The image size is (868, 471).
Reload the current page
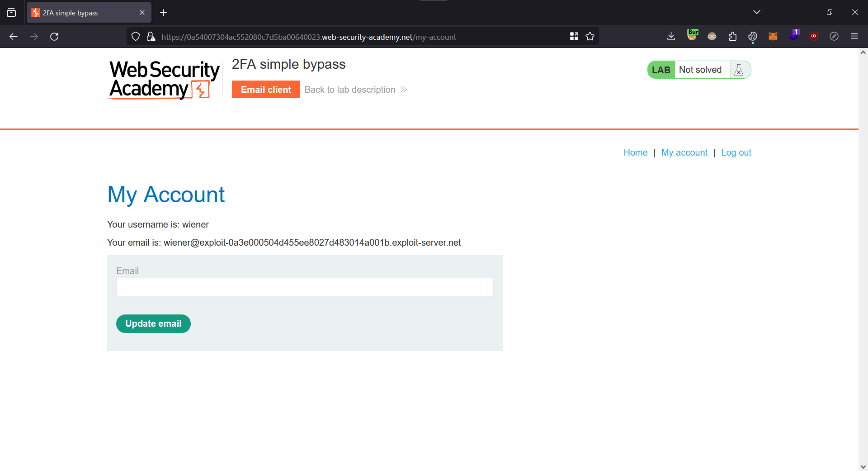coord(54,37)
